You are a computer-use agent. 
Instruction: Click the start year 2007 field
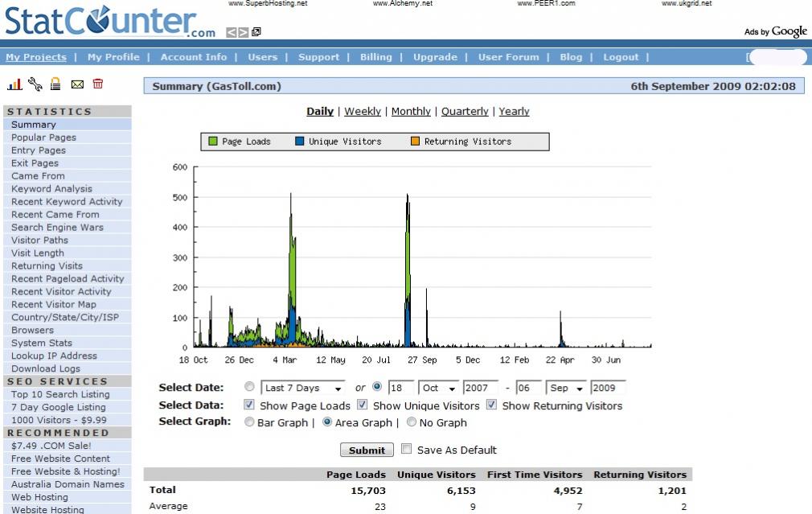pos(481,388)
